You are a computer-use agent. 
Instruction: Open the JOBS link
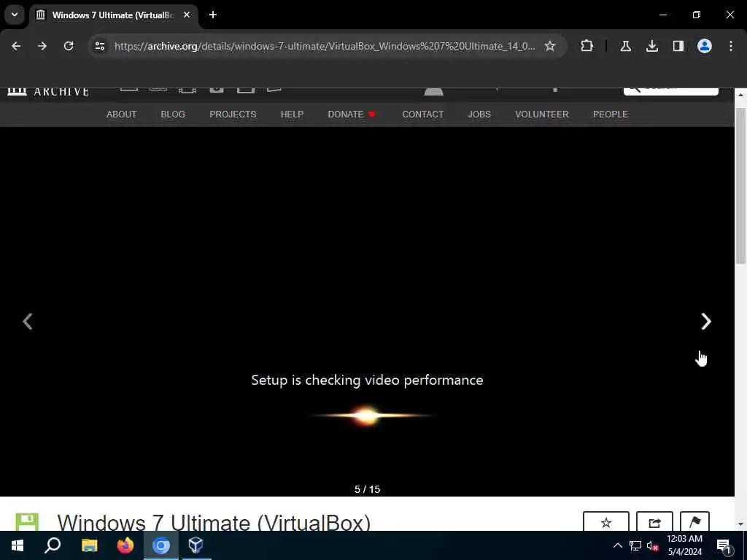[479, 114]
